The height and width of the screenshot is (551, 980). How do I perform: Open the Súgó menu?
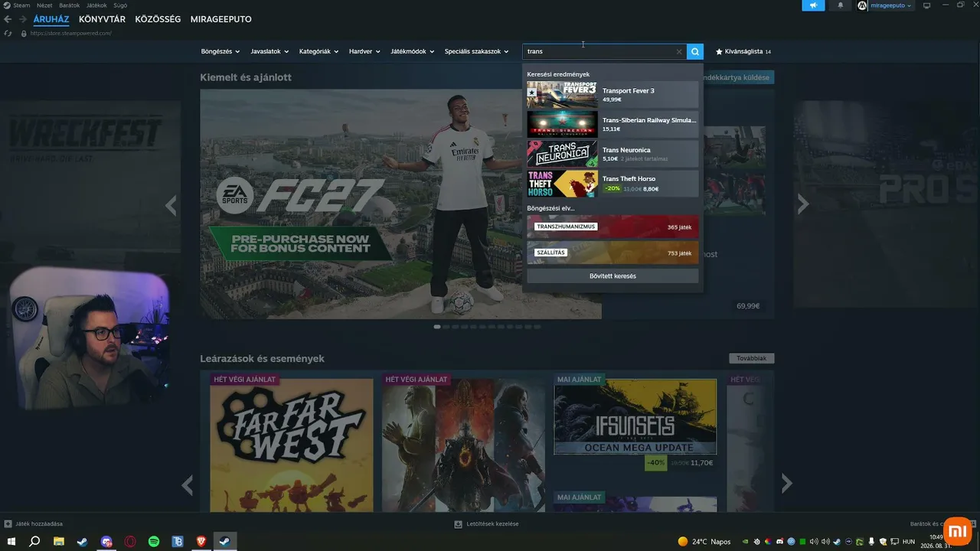click(120, 5)
